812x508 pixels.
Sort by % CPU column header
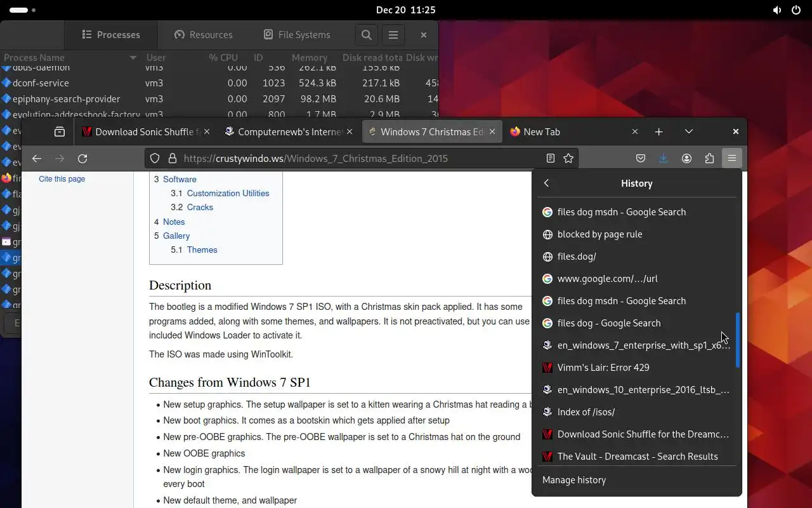pyautogui.click(x=223, y=57)
